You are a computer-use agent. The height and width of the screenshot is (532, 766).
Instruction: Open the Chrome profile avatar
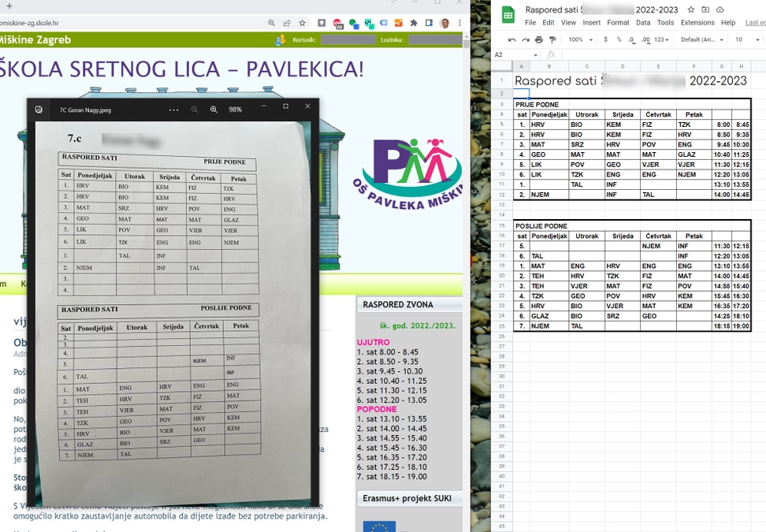[x=444, y=24]
